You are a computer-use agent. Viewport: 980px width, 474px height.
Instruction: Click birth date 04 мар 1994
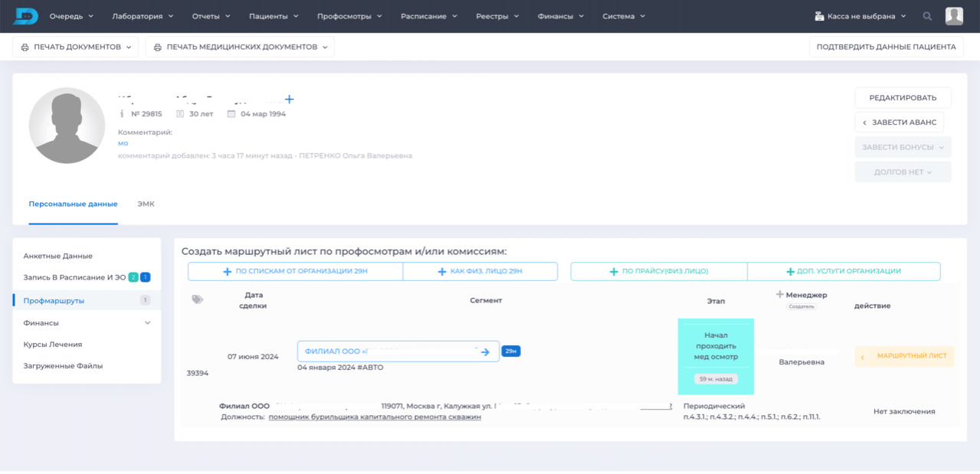263,114
